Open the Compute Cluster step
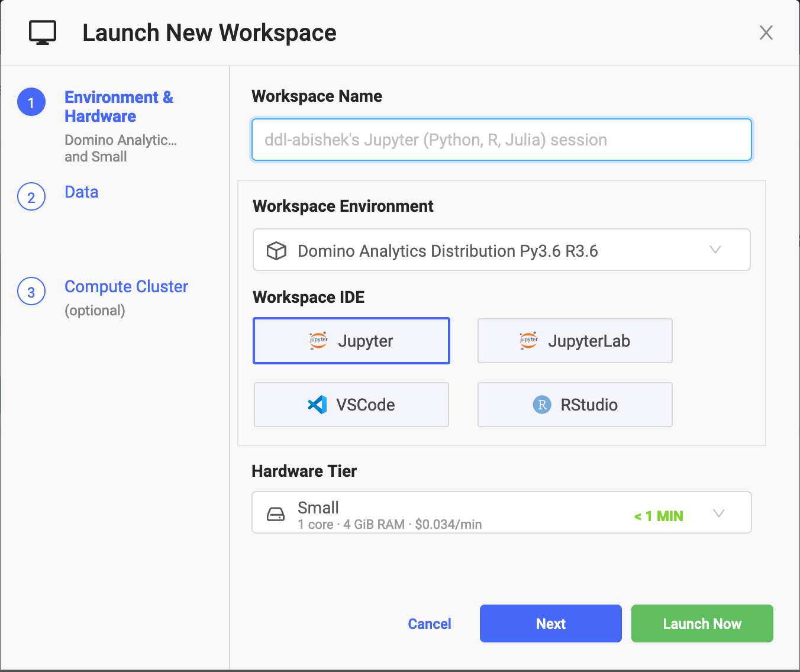 pyautogui.click(x=126, y=286)
